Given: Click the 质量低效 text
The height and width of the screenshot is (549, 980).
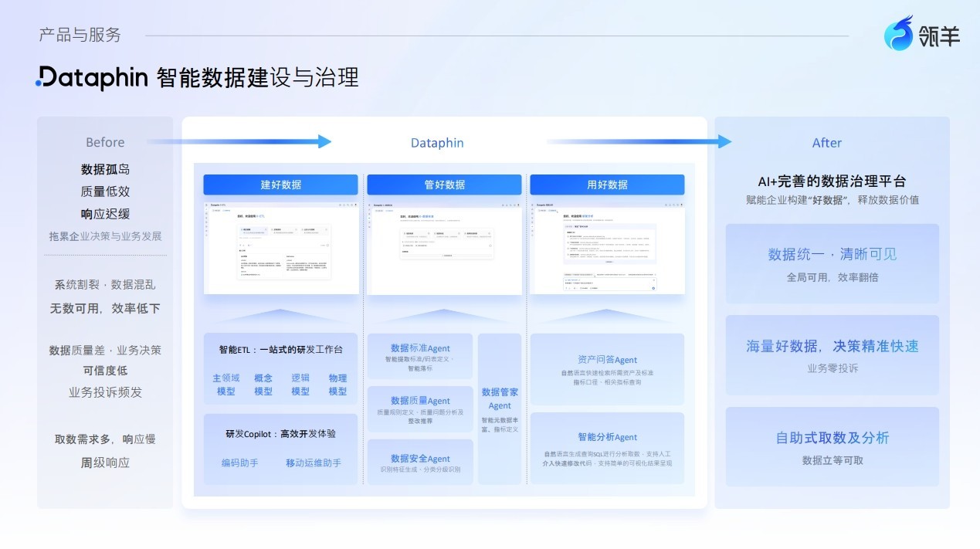Looking at the screenshot, I should click(105, 191).
